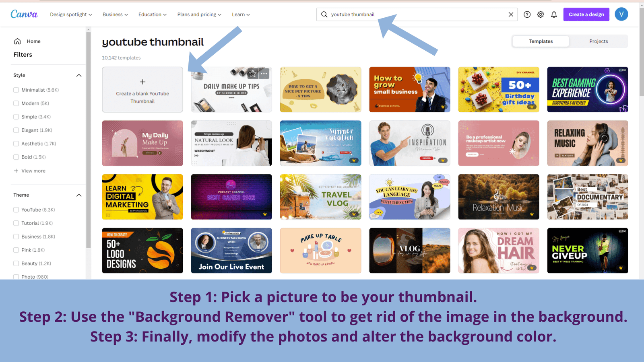644x362 pixels.
Task: Open the help question mark icon
Action: (x=527, y=14)
